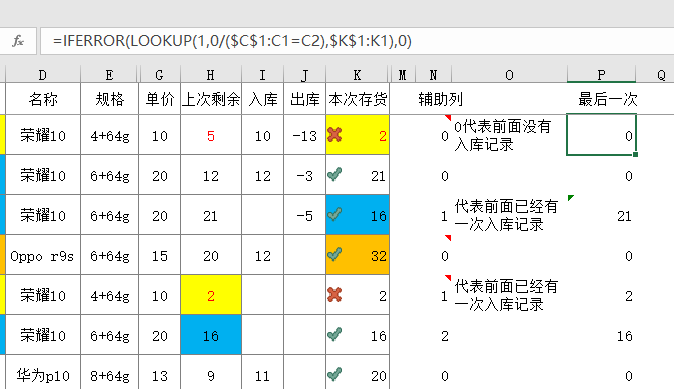674x389 pixels.
Task: Click into the formula bar text
Action: pos(232,41)
